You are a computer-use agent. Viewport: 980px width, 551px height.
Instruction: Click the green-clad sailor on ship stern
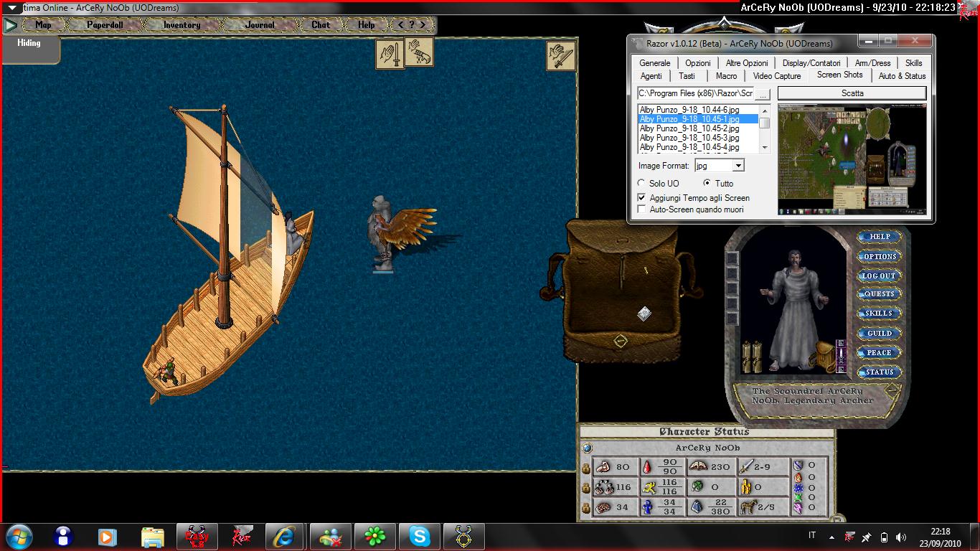tap(169, 372)
